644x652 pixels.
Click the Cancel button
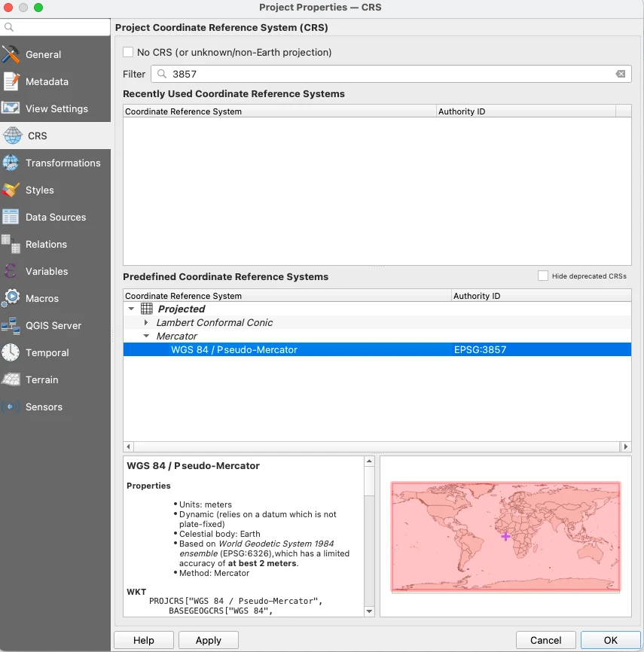click(x=545, y=640)
